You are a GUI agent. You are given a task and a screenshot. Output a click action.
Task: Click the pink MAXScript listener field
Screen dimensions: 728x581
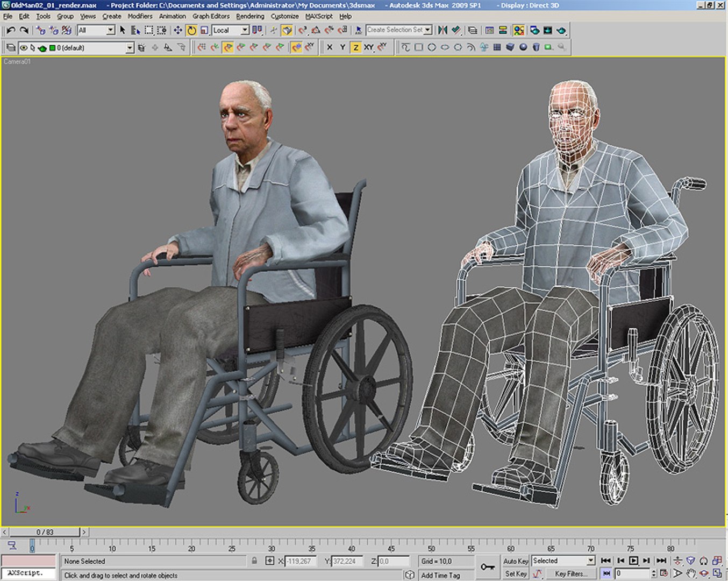click(x=28, y=561)
